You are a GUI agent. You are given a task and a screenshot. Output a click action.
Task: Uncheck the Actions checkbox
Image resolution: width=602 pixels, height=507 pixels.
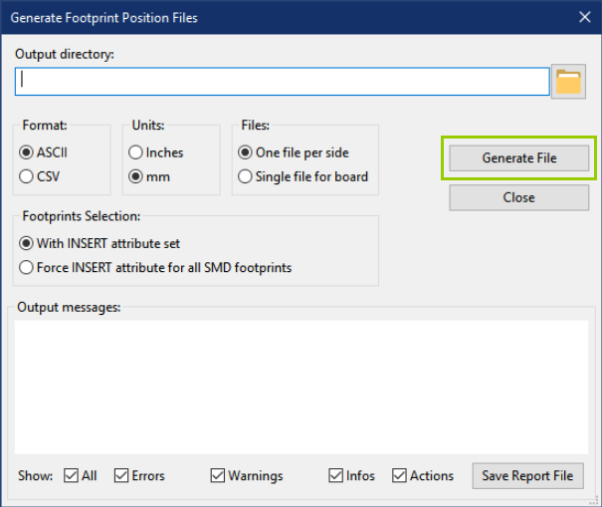click(400, 476)
